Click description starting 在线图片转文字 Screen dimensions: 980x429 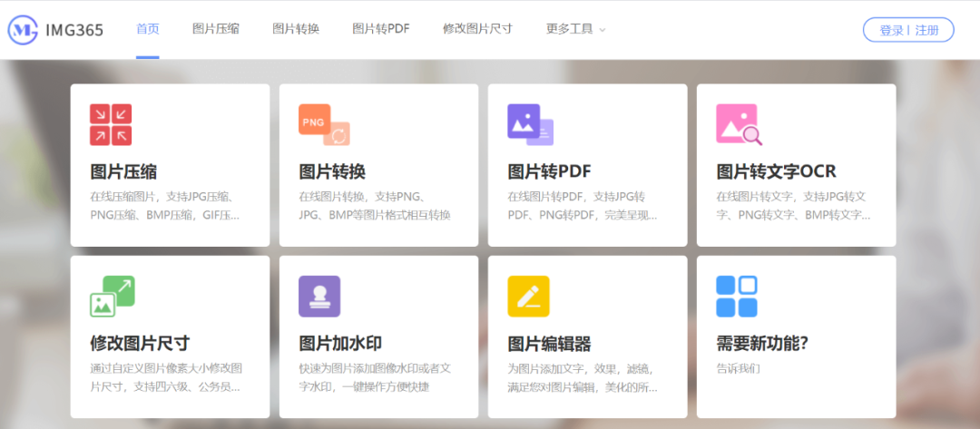[793, 206]
